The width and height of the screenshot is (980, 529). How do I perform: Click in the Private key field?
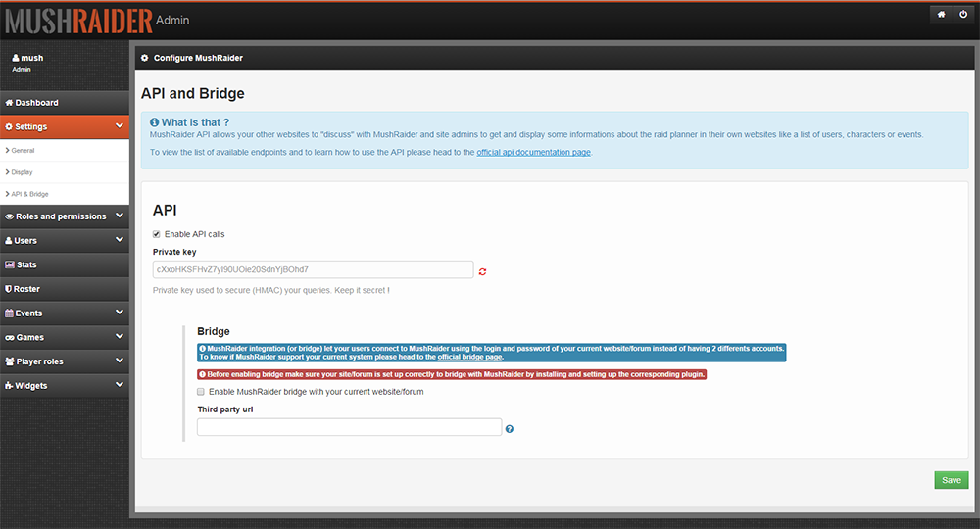click(x=314, y=269)
